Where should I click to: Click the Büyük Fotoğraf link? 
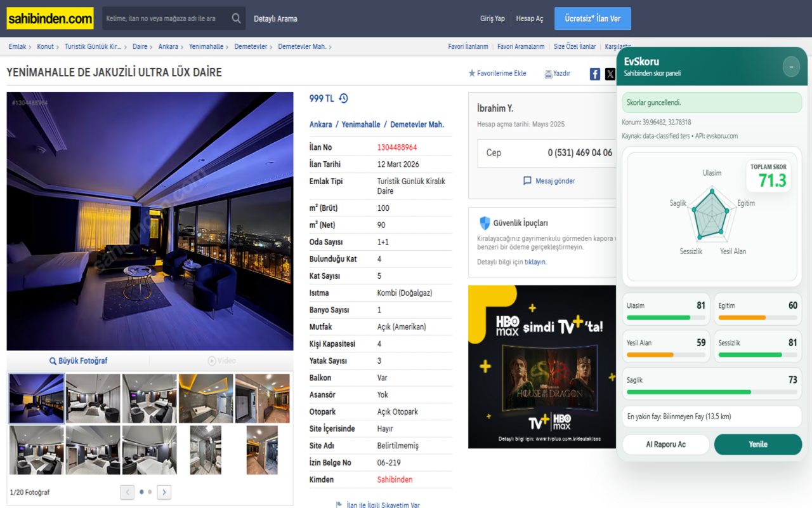(83, 361)
